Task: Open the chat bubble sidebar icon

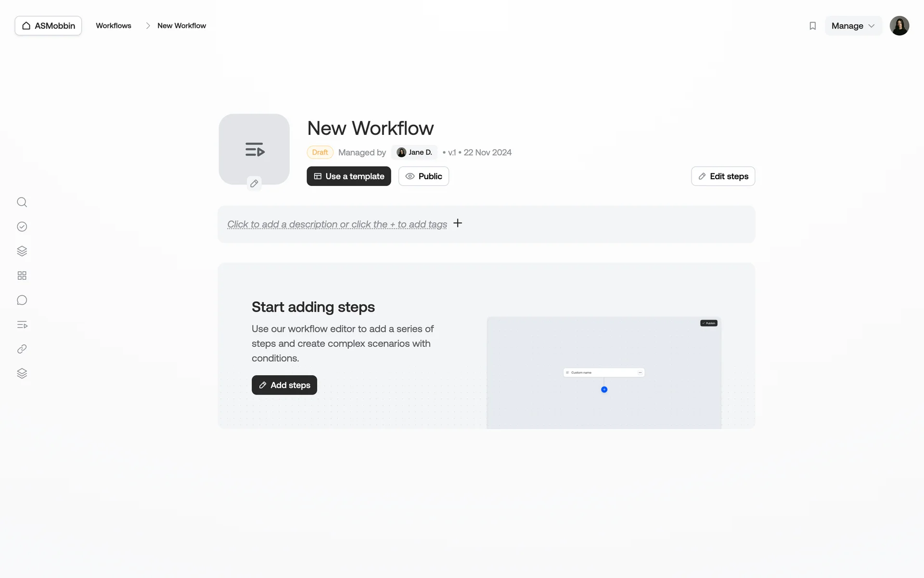Action: pos(22,300)
